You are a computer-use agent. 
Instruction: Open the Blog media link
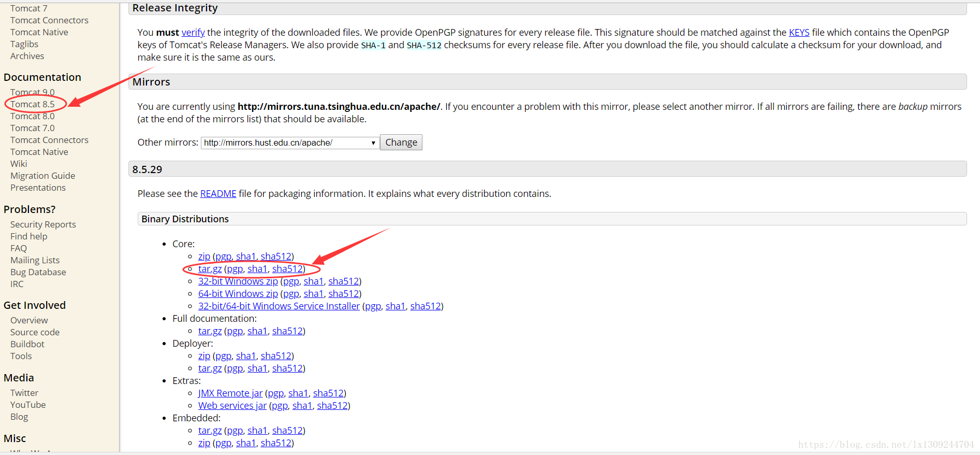19,417
